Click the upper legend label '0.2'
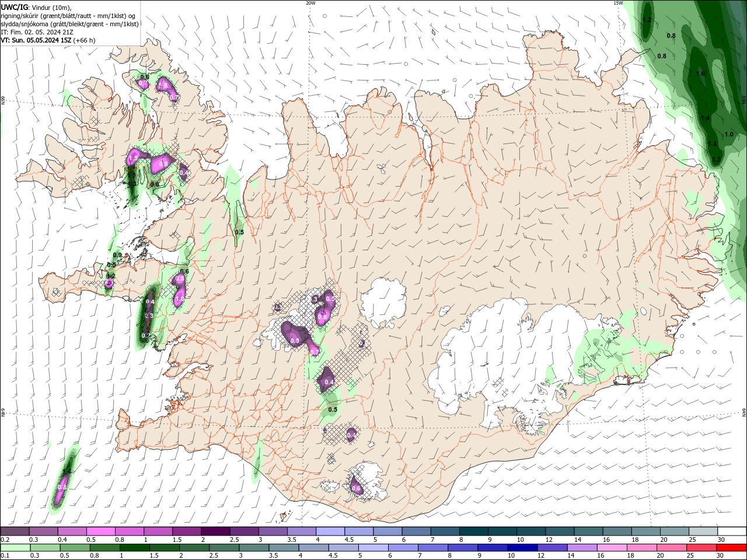 click(5, 540)
